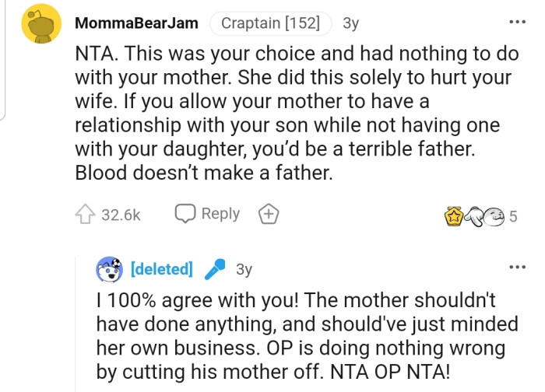The image size is (545, 392).
Task: Reply to MommaBearJam's comment
Action: tap(207, 214)
